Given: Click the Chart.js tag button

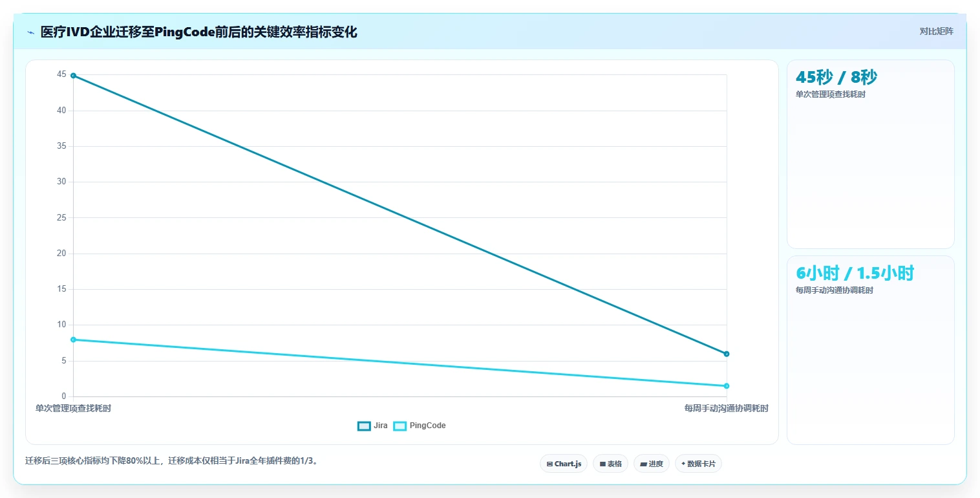Looking at the screenshot, I should (564, 464).
